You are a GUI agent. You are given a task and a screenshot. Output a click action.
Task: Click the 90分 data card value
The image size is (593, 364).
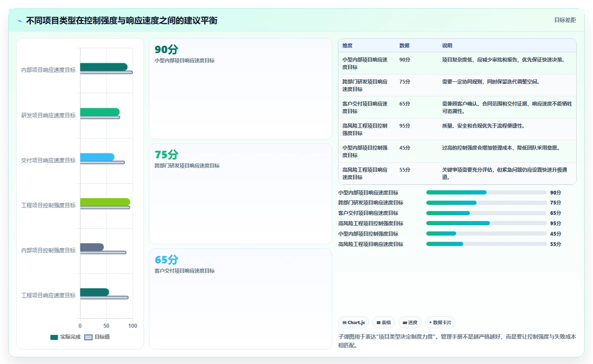[166, 49]
